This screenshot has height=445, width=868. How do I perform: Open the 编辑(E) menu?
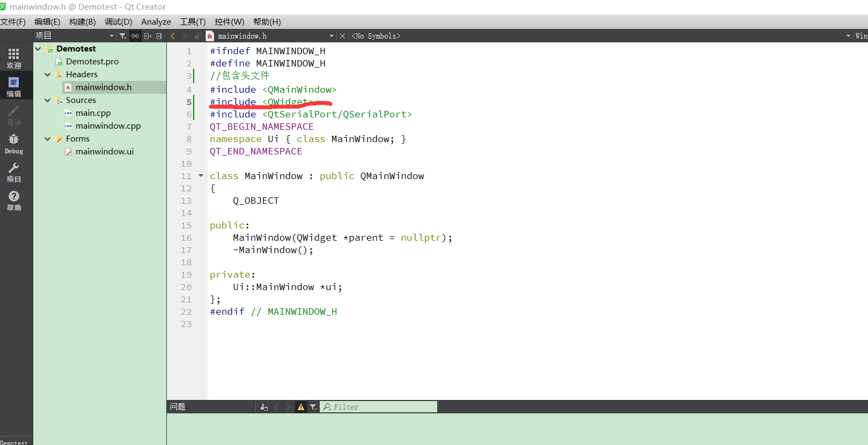tap(47, 22)
